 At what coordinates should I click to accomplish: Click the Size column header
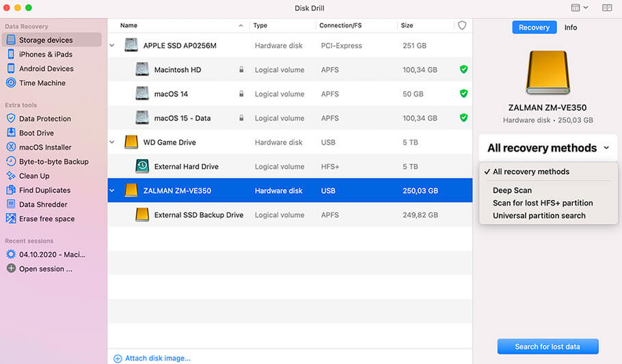click(407, 25)
